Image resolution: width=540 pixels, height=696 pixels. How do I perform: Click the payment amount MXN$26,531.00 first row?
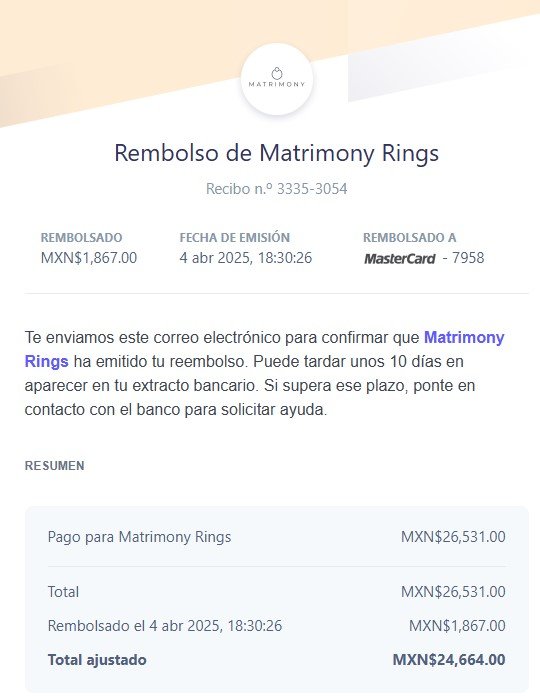(x=453, y=537)
